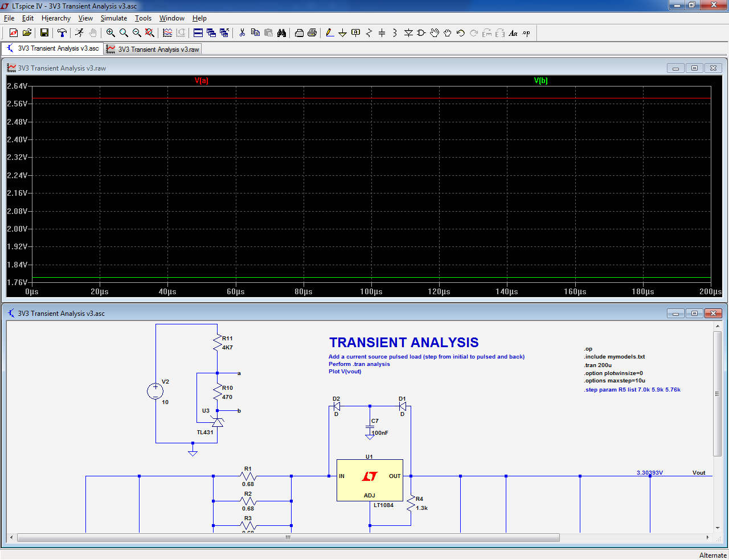Select the Capacitor placement tool

click(382, 33)
